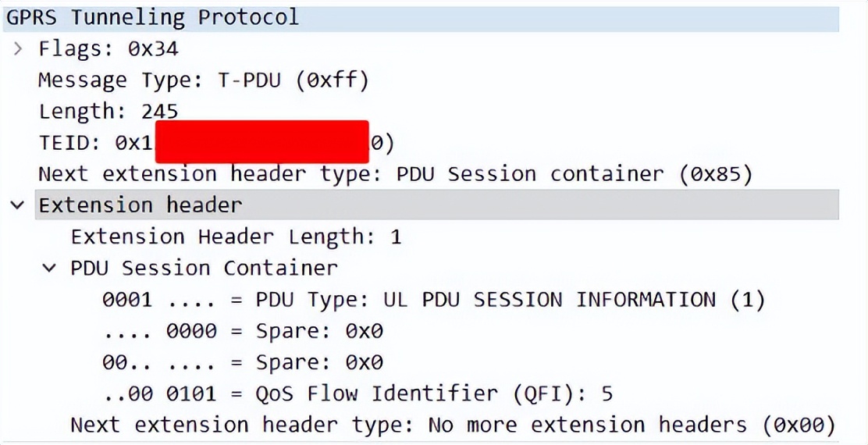The width and height of the screenshot is (868, 445).
Task: Select the PDU Type UL PDU SESSION INFORMATION line
Action: click(433, 300)
